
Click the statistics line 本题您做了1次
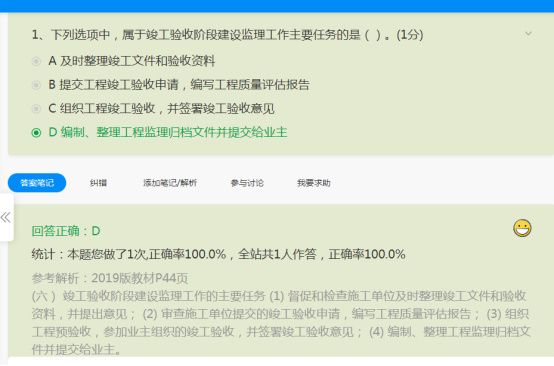coord(218,254)
